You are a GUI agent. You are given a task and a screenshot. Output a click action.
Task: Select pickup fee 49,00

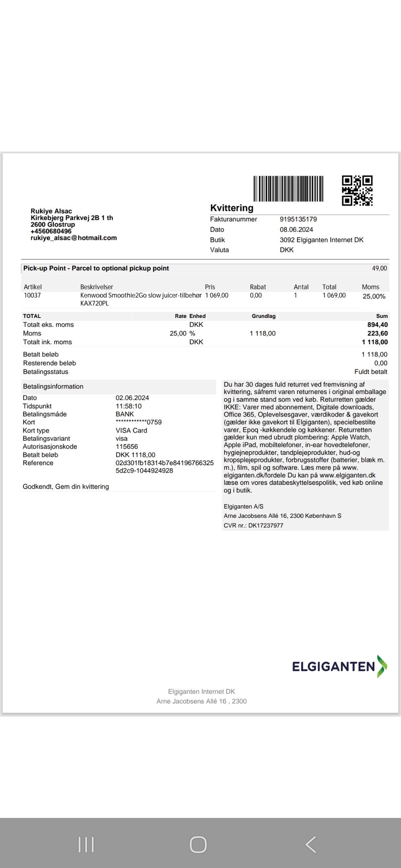379,268
